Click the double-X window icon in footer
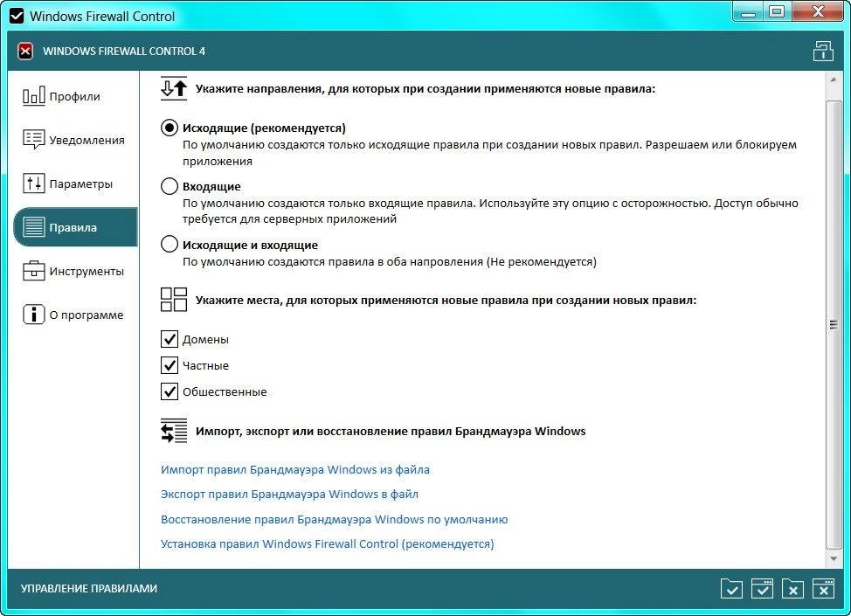The image size is (851, 616). pyautogui.click(x=823, y=588)
